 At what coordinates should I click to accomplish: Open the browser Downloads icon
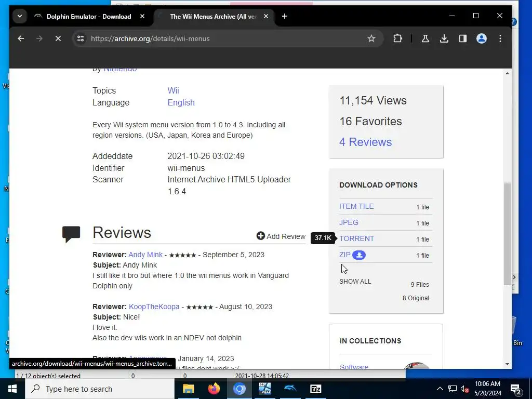(x=444, y=38)
